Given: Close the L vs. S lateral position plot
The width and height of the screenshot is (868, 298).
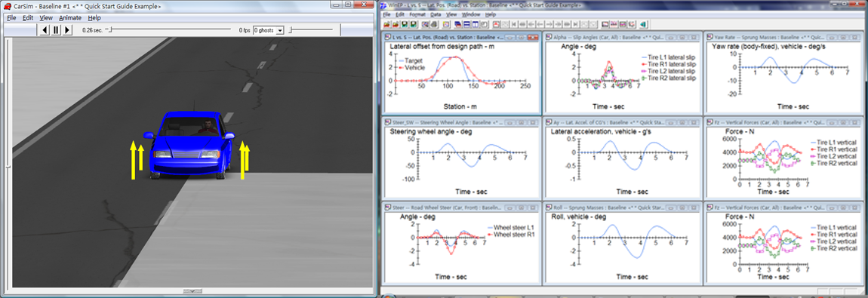Looking at the screenshot, I should point(533,37).
